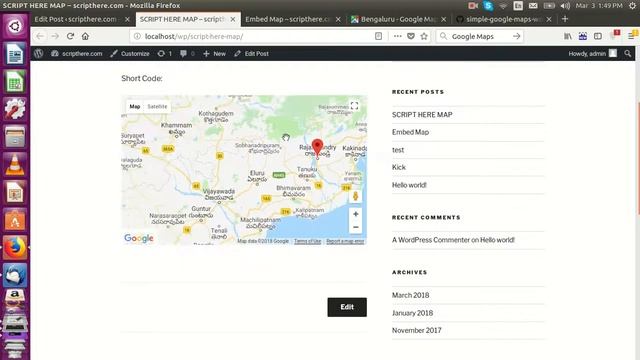Viewport: 640px width, 360px height.
Task: Close the Embed Map tab
Action: pyautogui.click(x=338, y=19)
